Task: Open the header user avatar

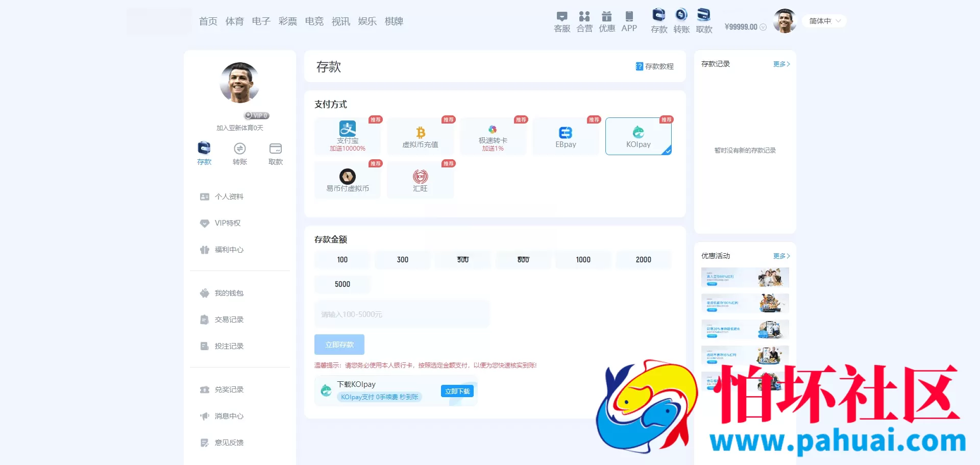Action: [x=785, y=21]
